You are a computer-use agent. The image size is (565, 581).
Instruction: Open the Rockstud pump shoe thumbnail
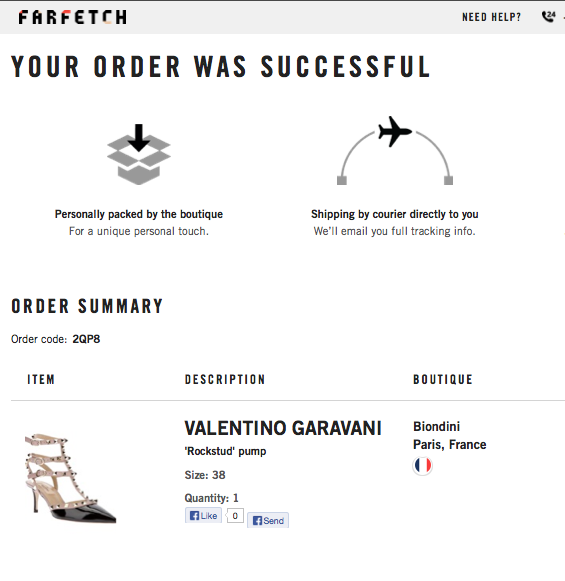click(70, 479)
